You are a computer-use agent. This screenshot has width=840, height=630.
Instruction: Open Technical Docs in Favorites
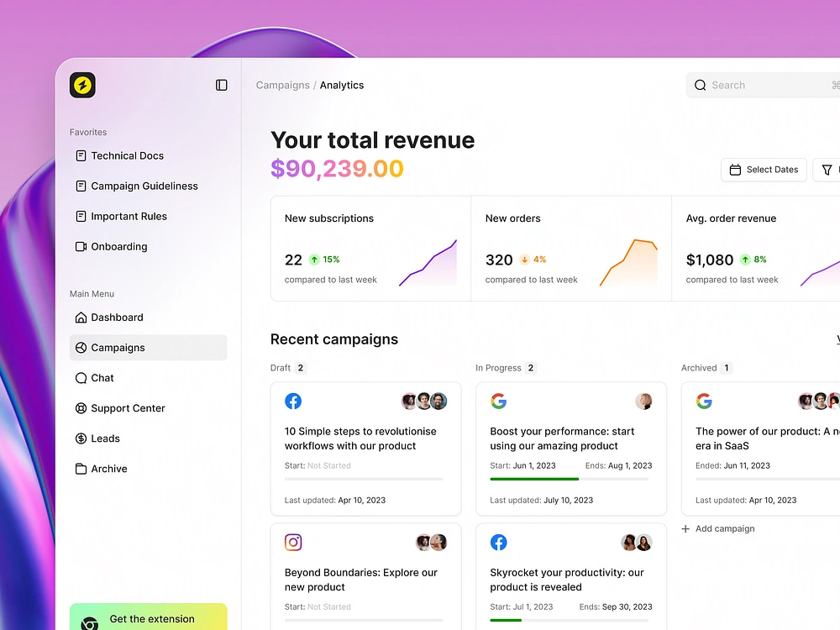click(149, 156)
